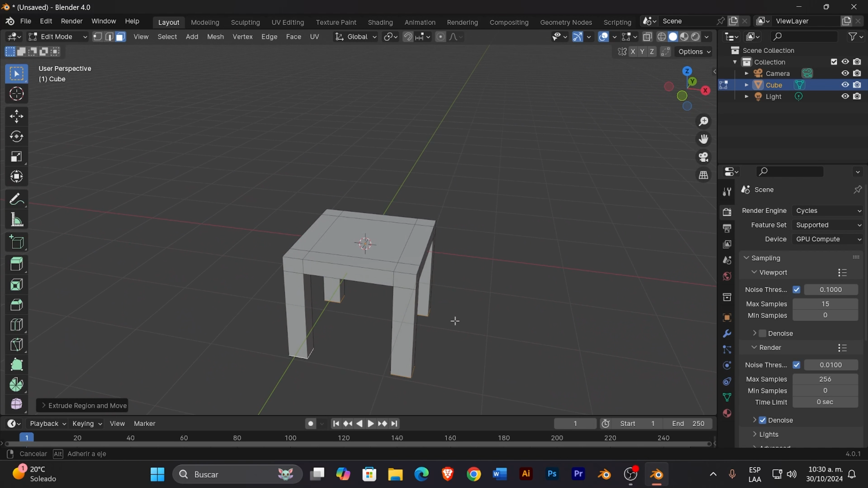Open Device GPU Compute dropdown

[828, 239]
